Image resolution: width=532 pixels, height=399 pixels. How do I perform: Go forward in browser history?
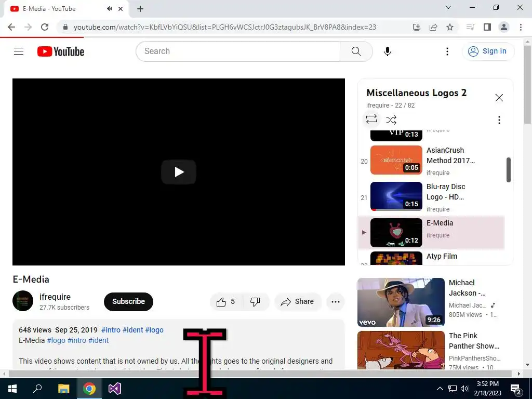click(28, 27)
